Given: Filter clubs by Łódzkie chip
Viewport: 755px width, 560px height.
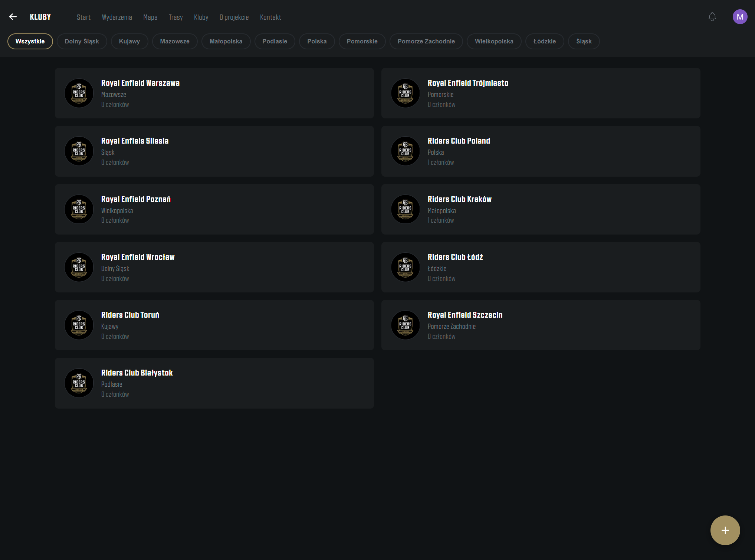Looking at the screenshot, I should pos(545,41).
